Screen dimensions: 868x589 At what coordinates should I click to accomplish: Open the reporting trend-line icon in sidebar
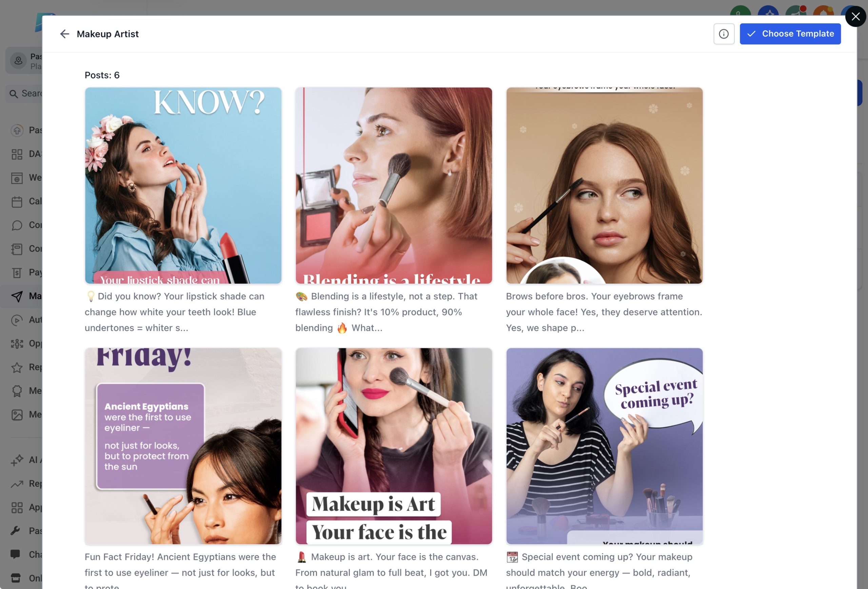[17, 484]
